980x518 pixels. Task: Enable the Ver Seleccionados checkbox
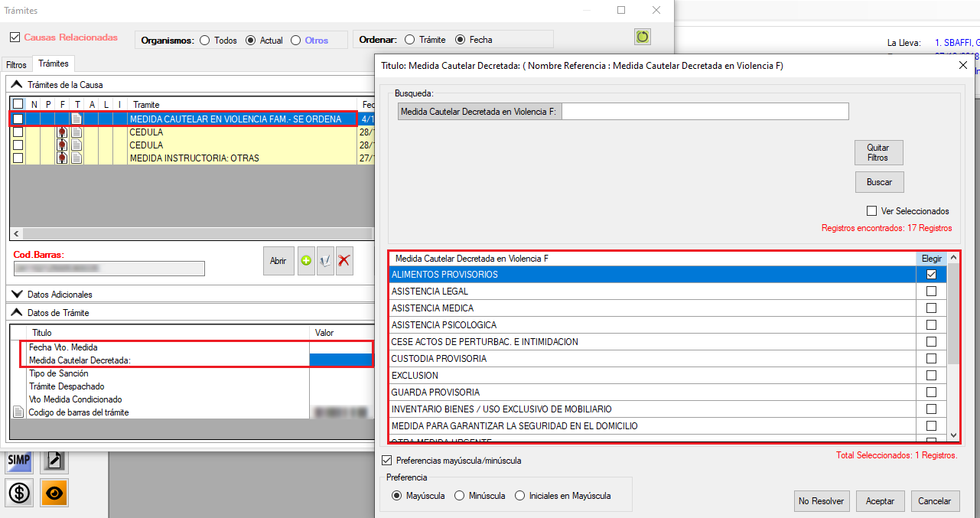pyautogui.click(x=871, y=211)
